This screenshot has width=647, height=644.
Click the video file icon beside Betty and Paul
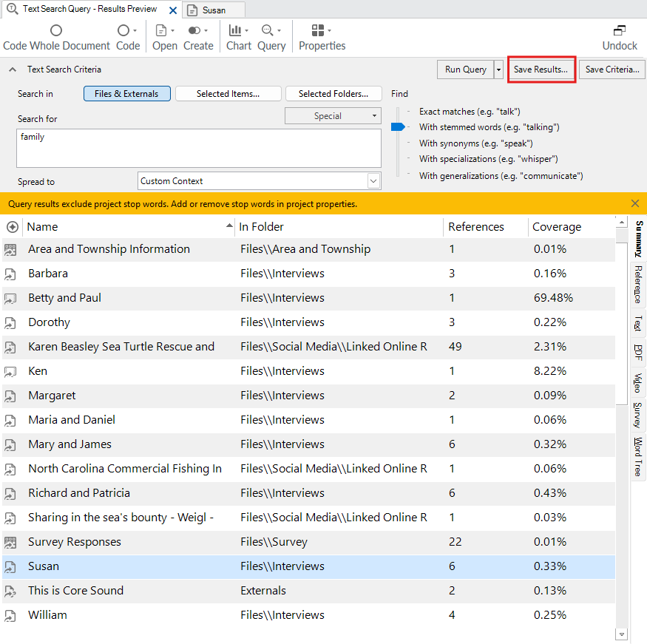10,298
